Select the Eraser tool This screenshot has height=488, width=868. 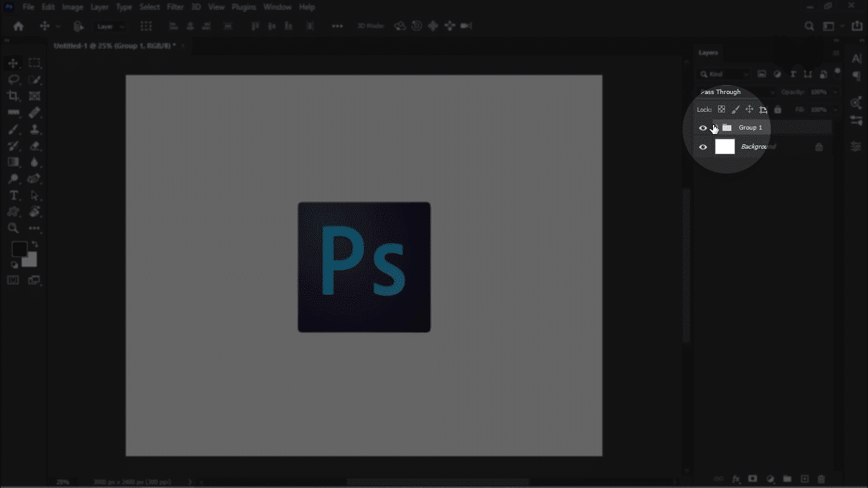click(x=34, y=146)
